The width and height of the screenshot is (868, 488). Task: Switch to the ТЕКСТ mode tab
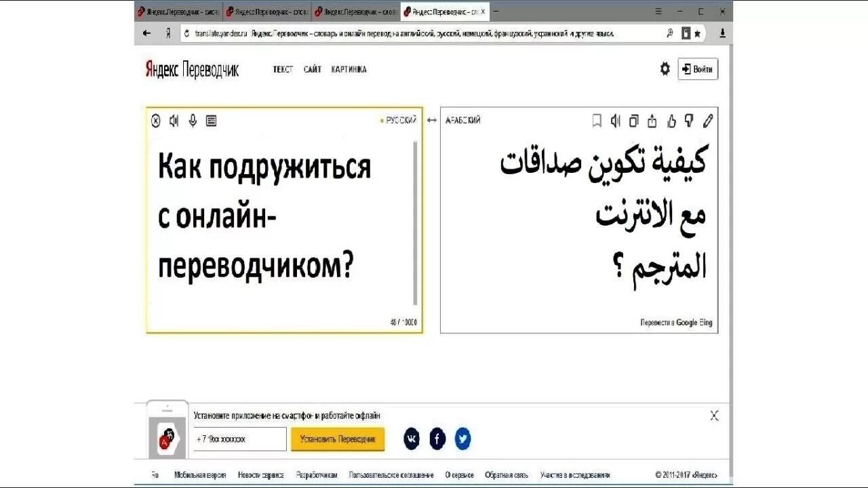pyautogui.click(x=283, y=69)
